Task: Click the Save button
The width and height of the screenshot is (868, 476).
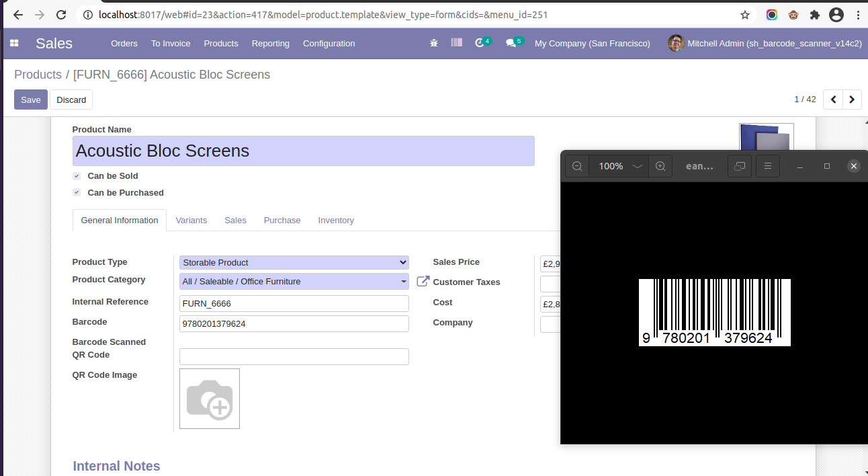Action: (31, 100)
